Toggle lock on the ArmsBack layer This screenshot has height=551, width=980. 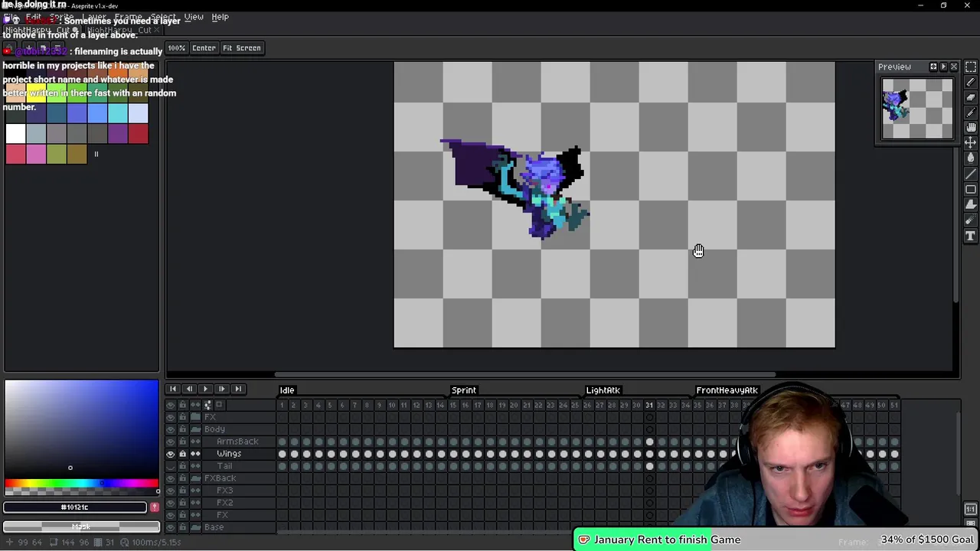(182, 442)
